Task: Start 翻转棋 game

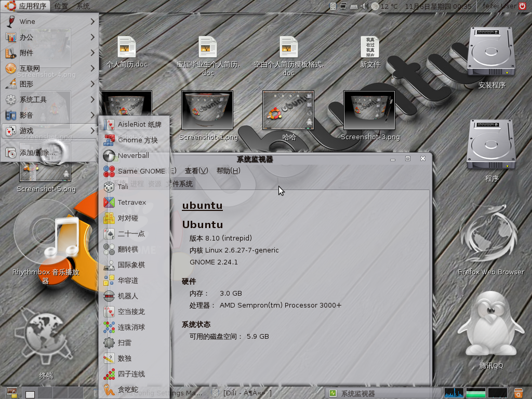Action: click(134, 249)
